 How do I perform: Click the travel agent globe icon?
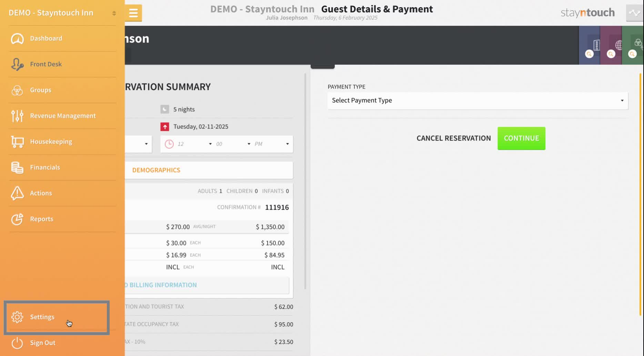tap(618, 45)
